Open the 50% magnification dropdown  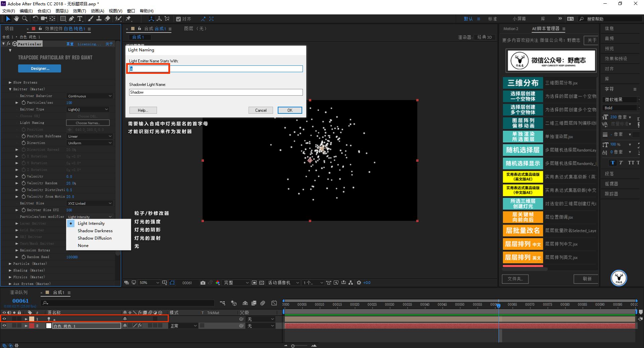[x=149, y=283]
